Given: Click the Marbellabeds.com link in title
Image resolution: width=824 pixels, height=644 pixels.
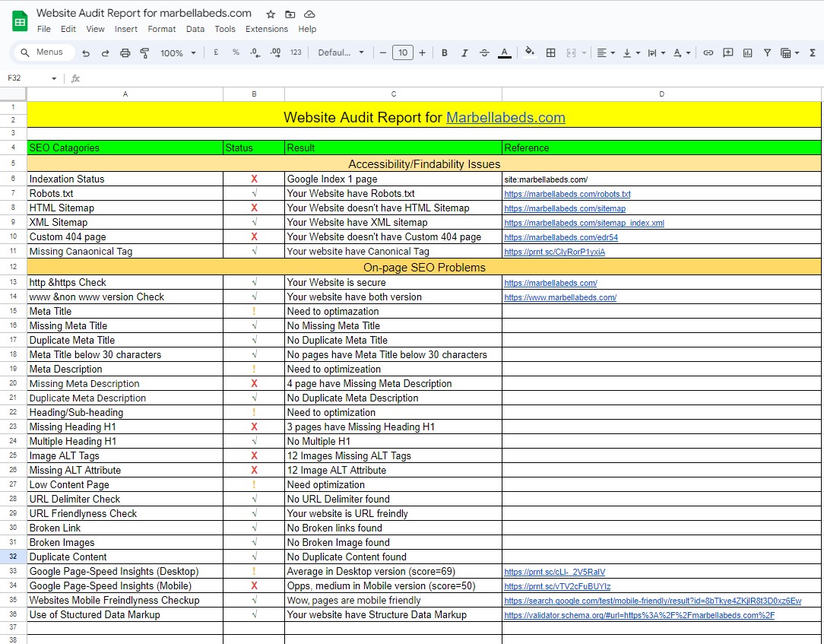Looking at the screenshot, I should point(505,118).
